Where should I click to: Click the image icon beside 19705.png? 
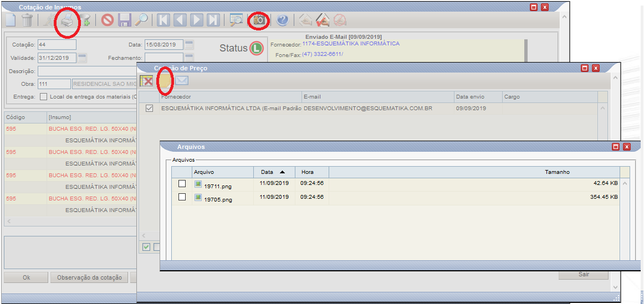coord(198,197)
